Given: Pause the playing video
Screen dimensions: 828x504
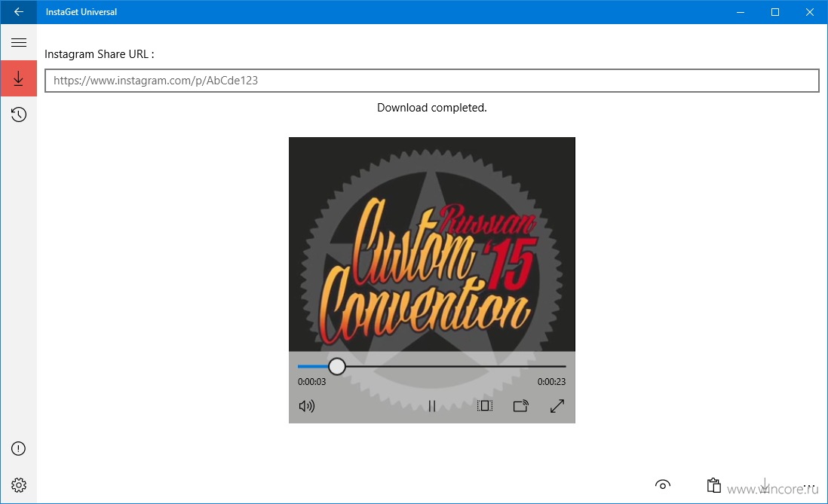Looking at the screenshot, I should pos(432,406).
